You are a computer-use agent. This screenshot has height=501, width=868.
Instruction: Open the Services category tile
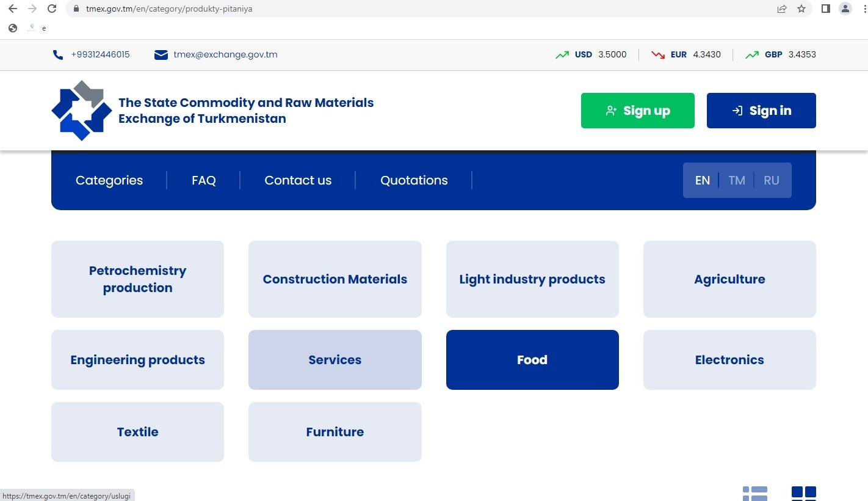tap(335, 360)
